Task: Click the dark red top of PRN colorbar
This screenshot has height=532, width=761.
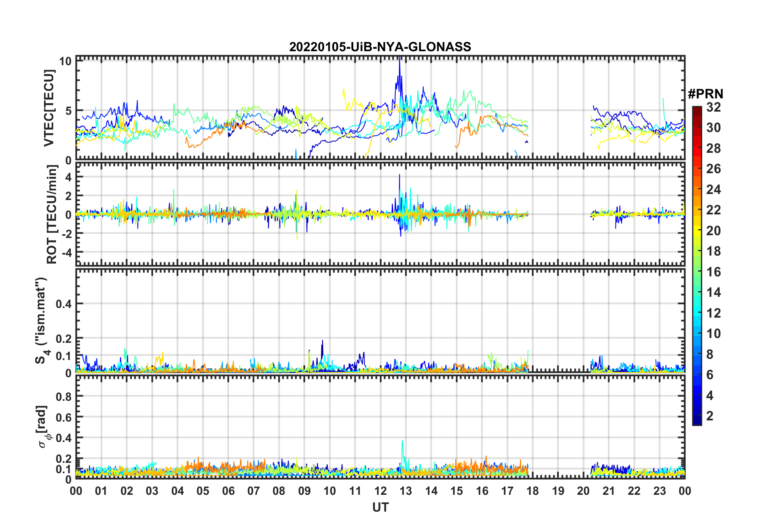Action: [x=697, y=111]
